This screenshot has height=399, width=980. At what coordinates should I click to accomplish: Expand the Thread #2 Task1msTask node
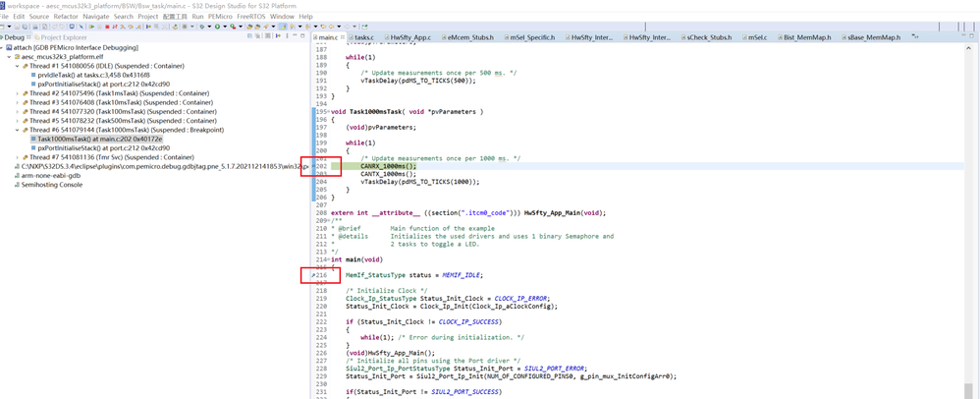pos(17,93)
